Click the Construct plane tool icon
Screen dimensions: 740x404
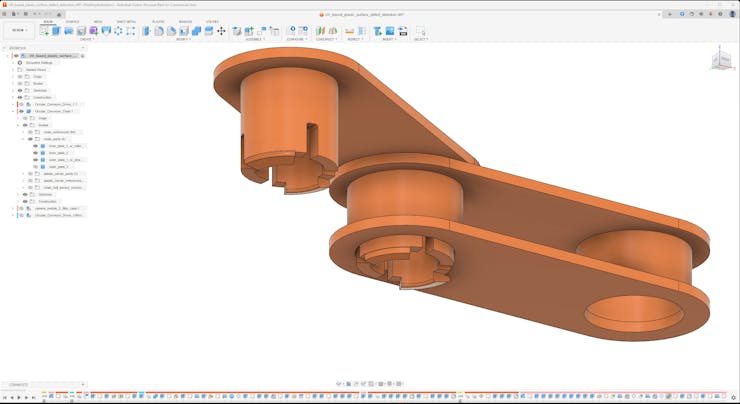[321, 31]
